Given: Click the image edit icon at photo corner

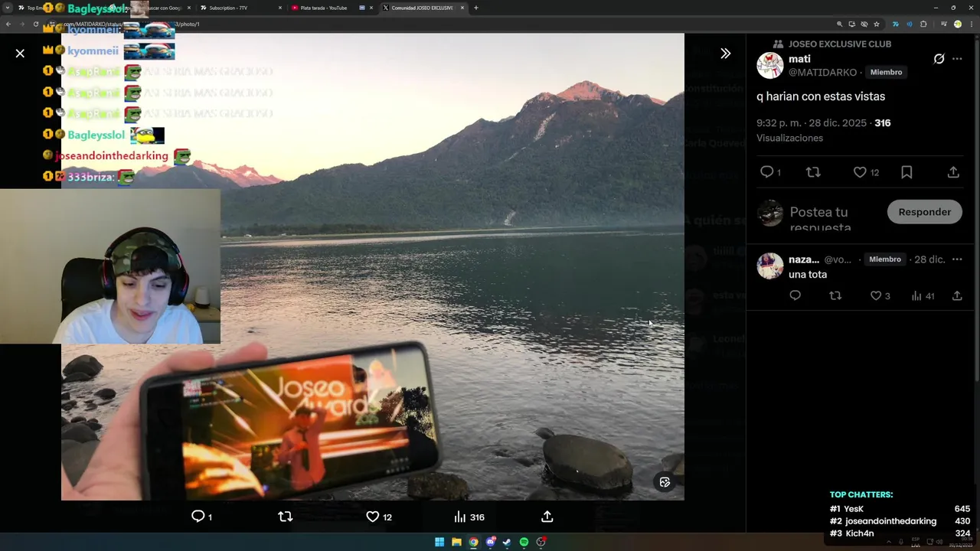Looking at the screenshot, I should (x=665, y=482).
